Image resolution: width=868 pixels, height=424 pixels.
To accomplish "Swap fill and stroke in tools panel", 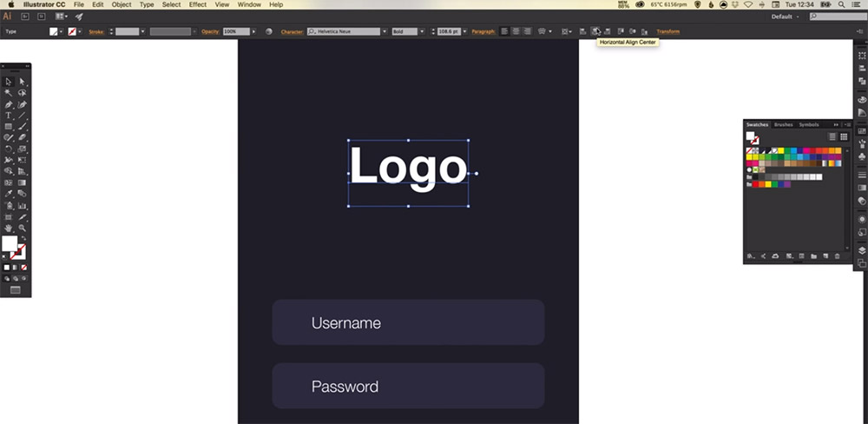I will pyautogui.click(x=23, y=238).
